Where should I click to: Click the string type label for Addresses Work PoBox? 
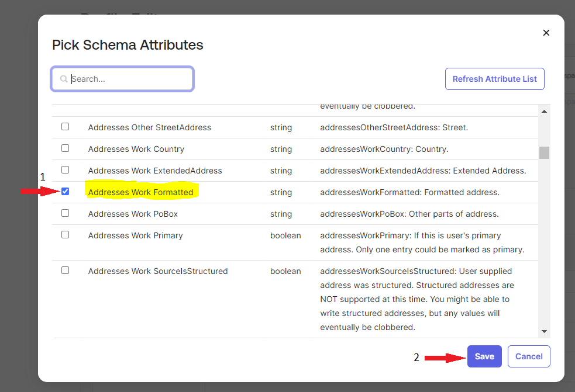(x=280, y=213)
